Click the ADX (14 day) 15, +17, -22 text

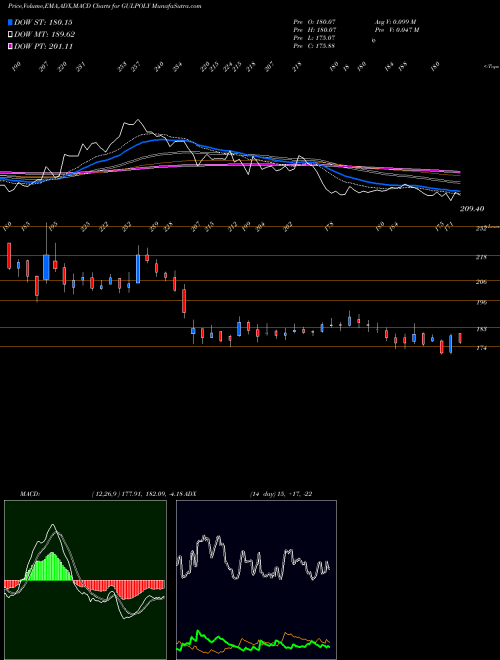[248, 494]
